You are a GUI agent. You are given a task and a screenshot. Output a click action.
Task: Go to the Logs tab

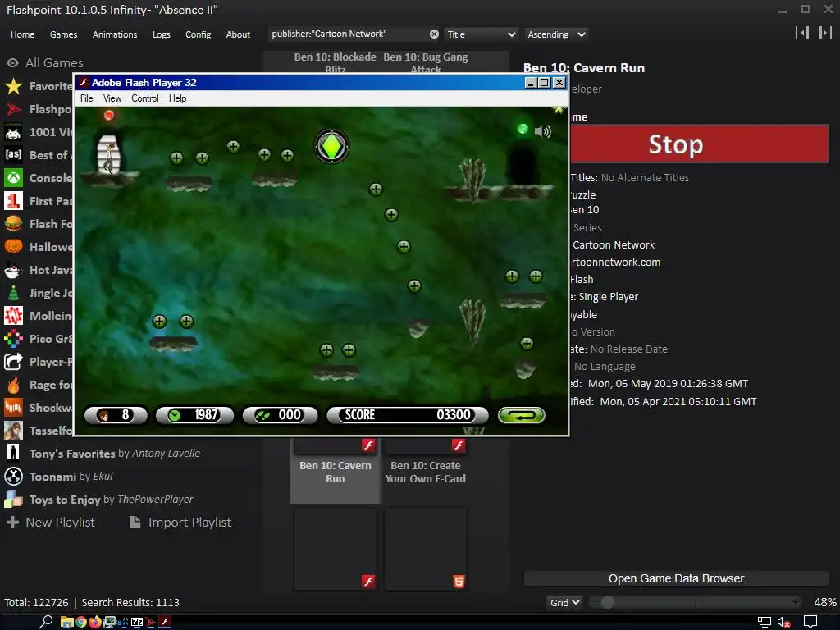(162, 34)
